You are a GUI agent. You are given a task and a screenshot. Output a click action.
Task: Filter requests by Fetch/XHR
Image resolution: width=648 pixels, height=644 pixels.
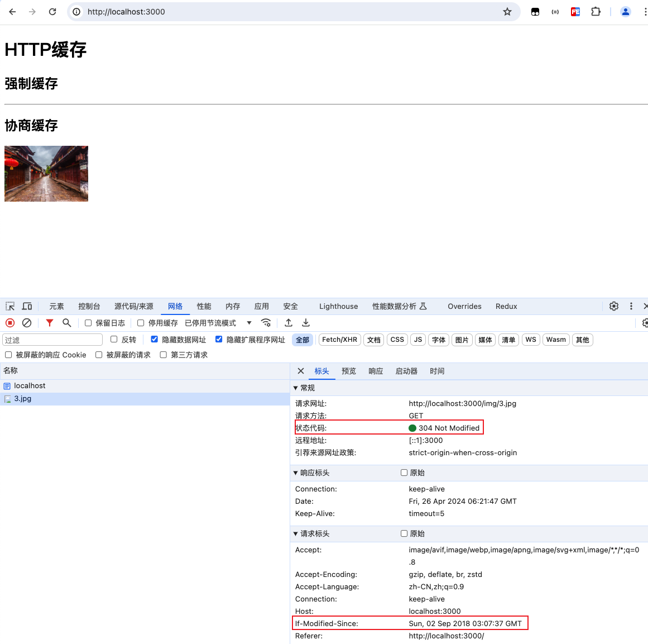coord(340,340)
